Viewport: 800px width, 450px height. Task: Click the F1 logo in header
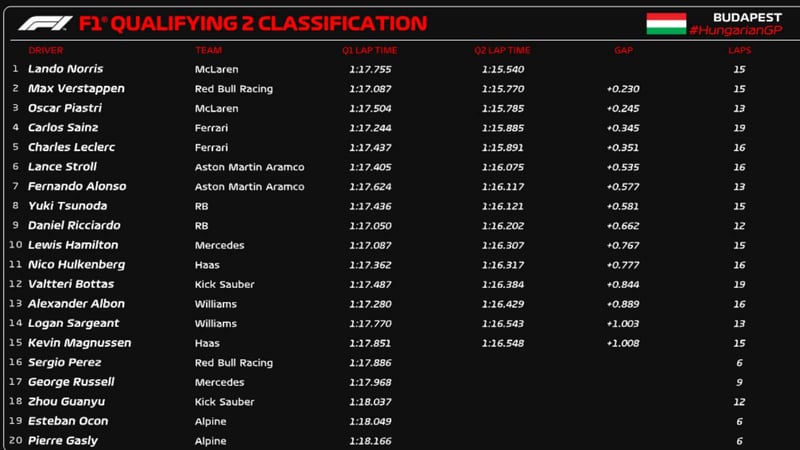pyautogui.click(x=46, y=23)
